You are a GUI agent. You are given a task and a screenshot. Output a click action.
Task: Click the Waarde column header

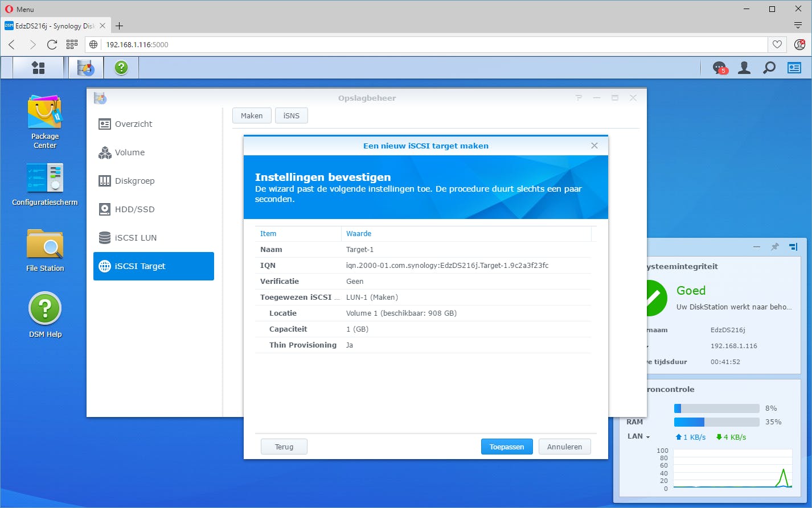click(466, 233)
